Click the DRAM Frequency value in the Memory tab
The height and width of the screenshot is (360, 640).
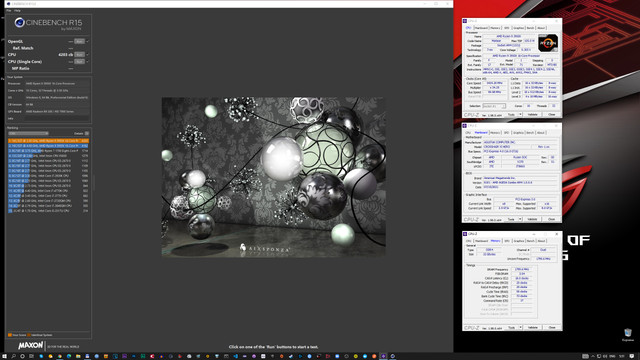point(522,269)
